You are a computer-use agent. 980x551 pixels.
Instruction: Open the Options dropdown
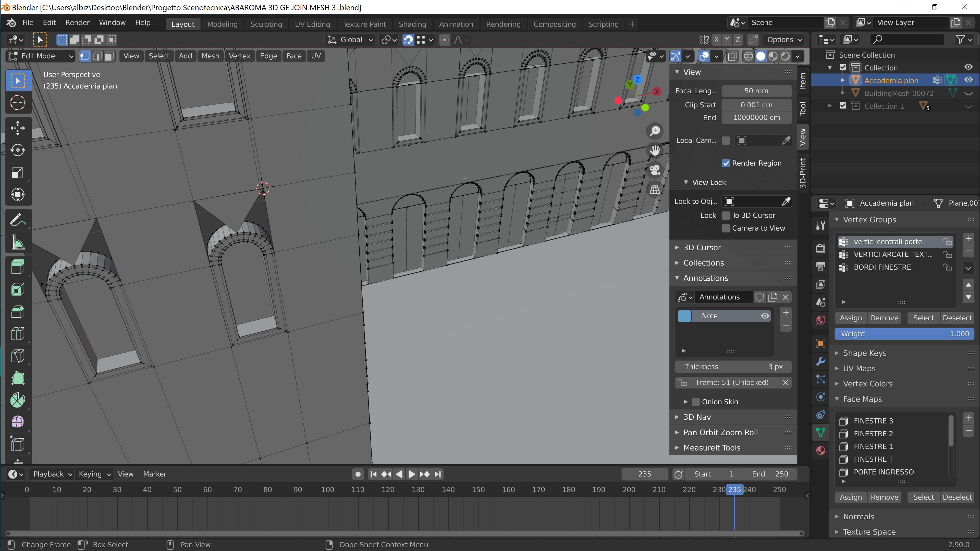pos(785,40)
